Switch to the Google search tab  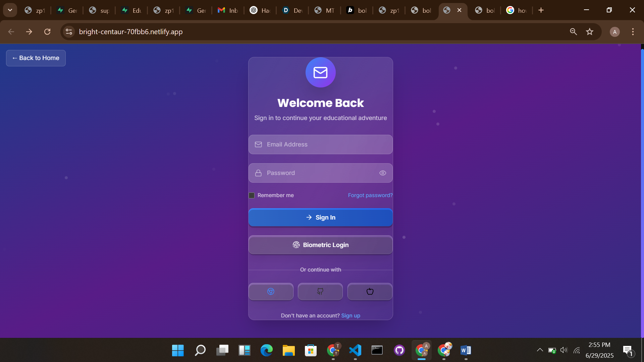517,10
